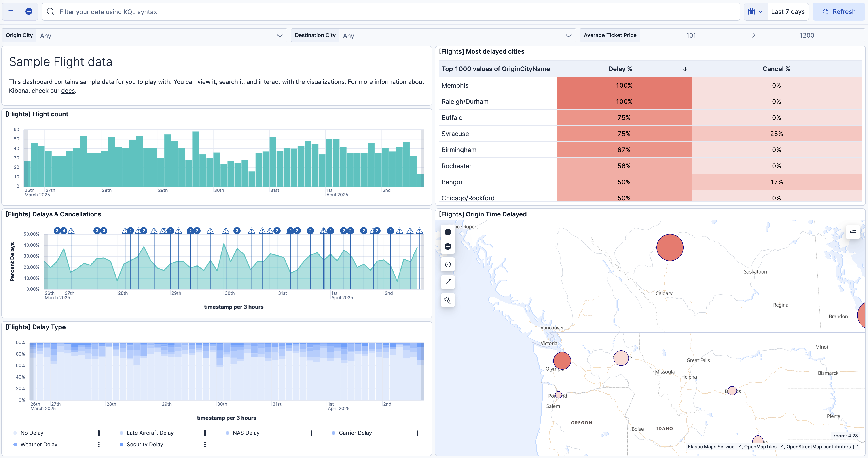Click the KQL query input field
868x458 pixels.
391,12
